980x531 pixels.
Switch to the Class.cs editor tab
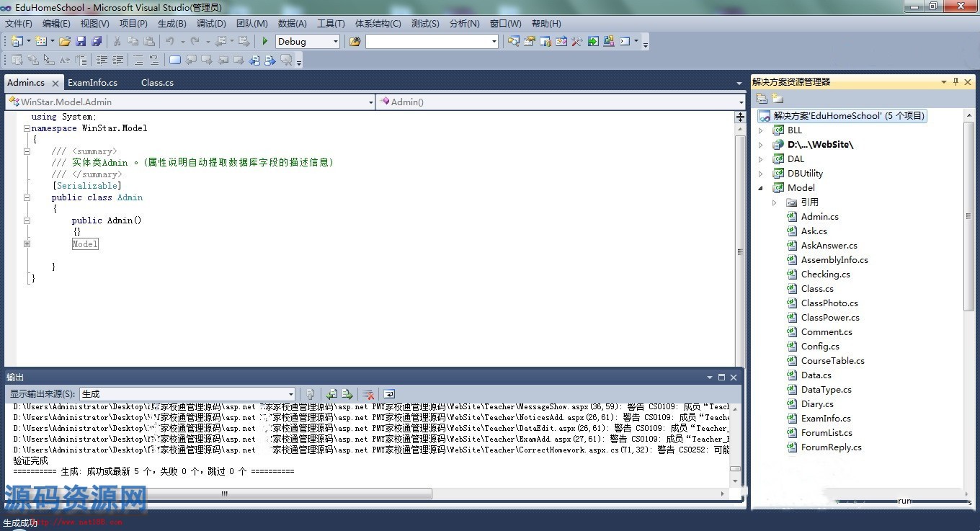[x=157, y=82]
